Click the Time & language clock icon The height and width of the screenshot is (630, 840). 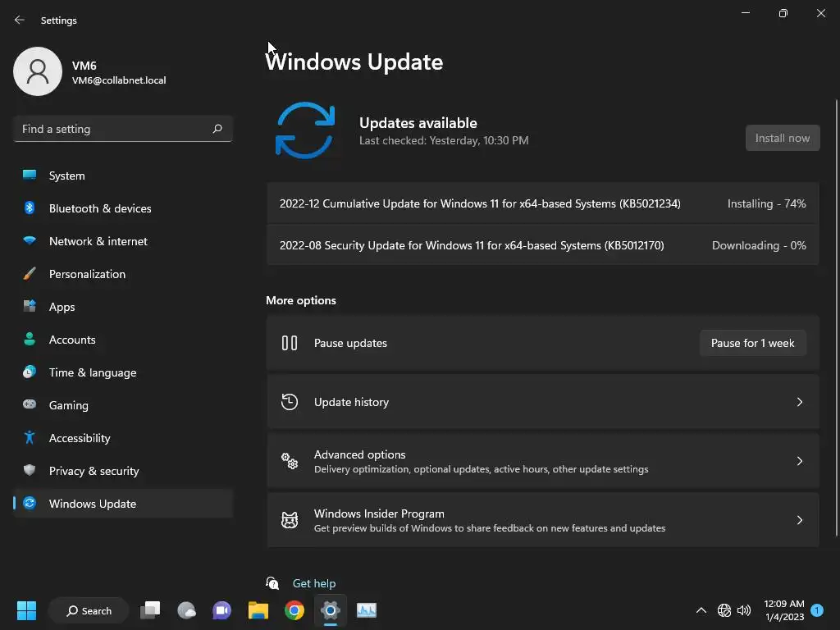(30, 372)
